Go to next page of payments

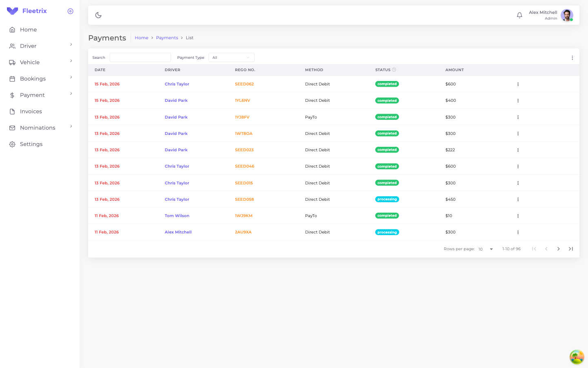point(559,249)
